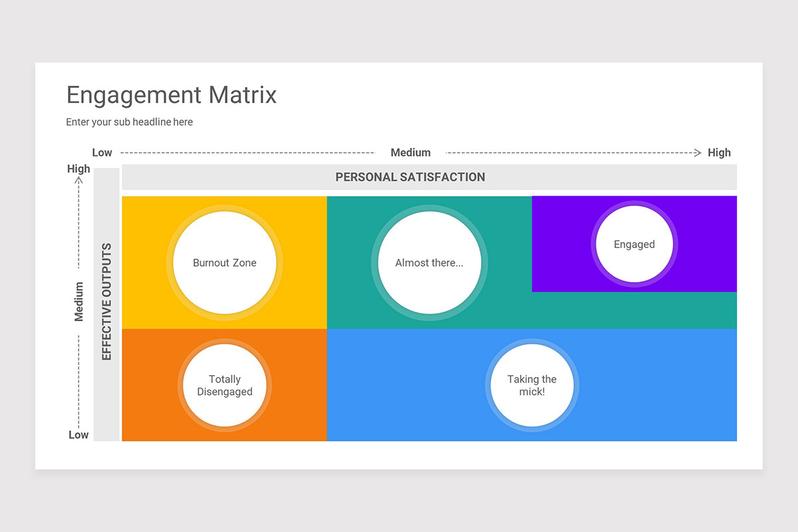Screen dimensions: 798x532
Task: Select the PERSONAL SATISFACTION header bar
Action: click(x=410, y=177)
